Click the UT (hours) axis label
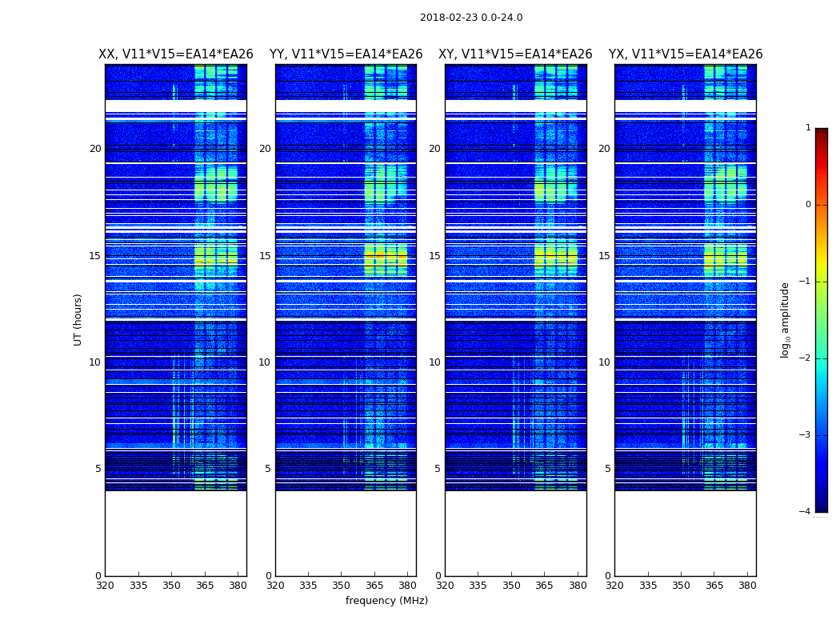Viewport: 840px width, 640px height. pos(78,320)
